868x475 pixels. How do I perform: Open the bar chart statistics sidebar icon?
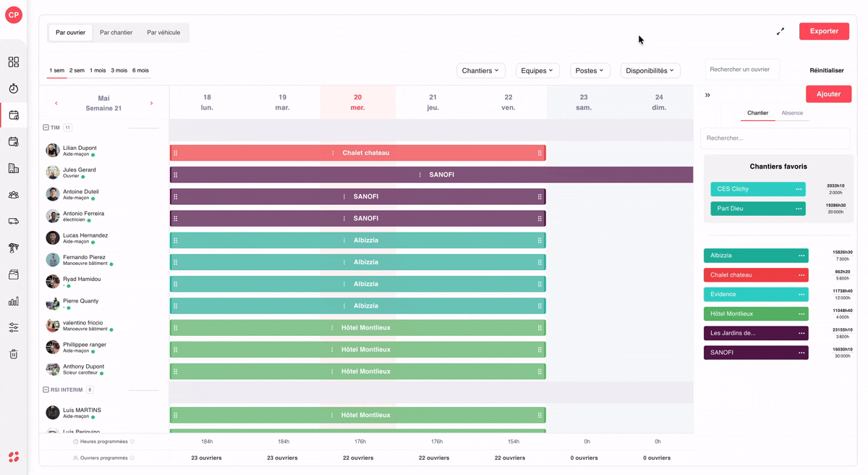[x=14, y=301]
